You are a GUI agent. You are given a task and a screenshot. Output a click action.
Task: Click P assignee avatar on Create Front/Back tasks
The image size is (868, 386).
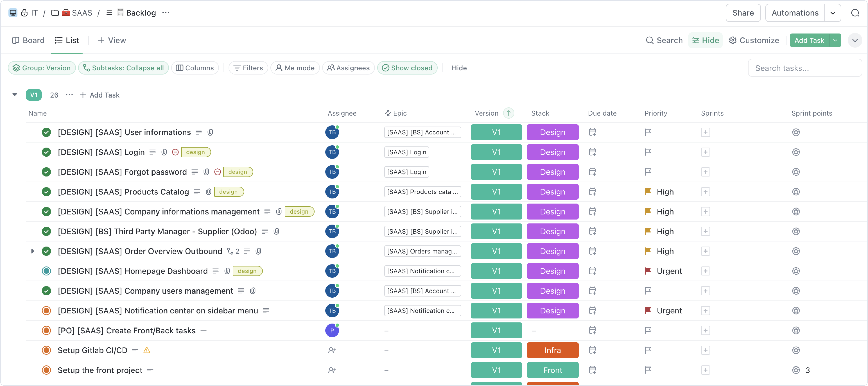tap(332, 330)
